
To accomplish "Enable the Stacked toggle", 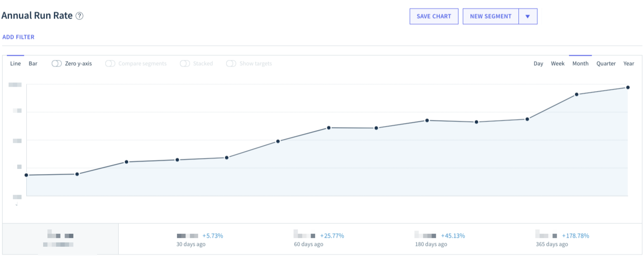I will pos(185,64).
